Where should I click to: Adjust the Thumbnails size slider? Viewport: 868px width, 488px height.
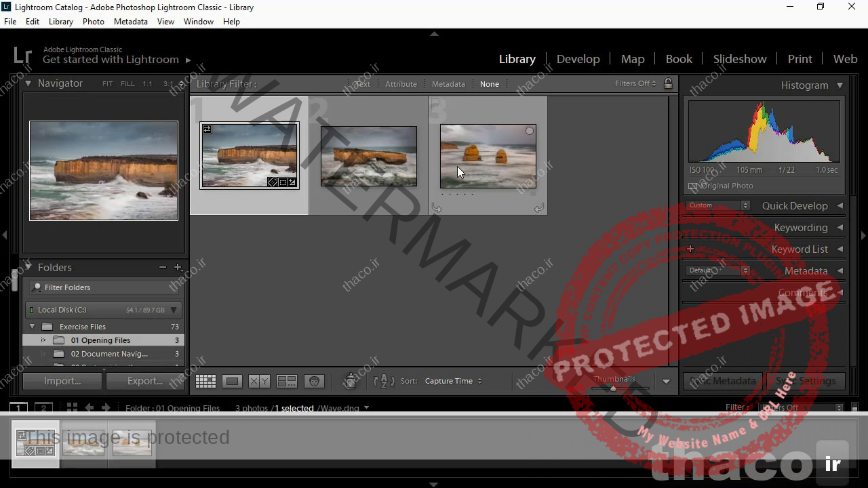point(614,388)
